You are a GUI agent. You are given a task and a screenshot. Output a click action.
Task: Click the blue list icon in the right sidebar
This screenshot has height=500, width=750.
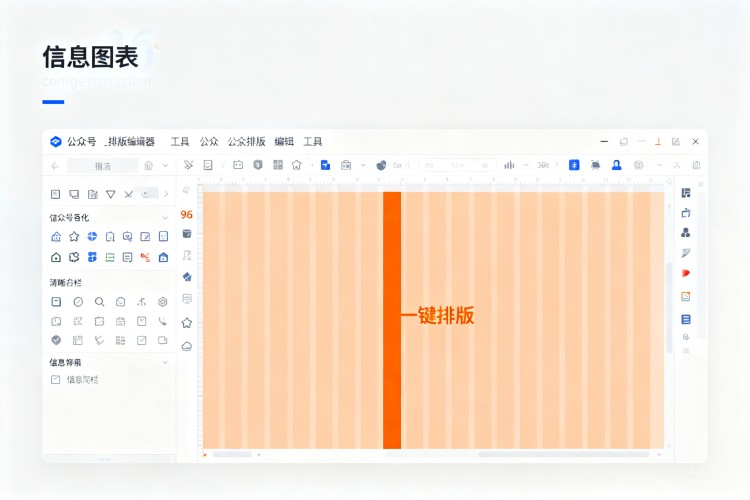point(685,319)
